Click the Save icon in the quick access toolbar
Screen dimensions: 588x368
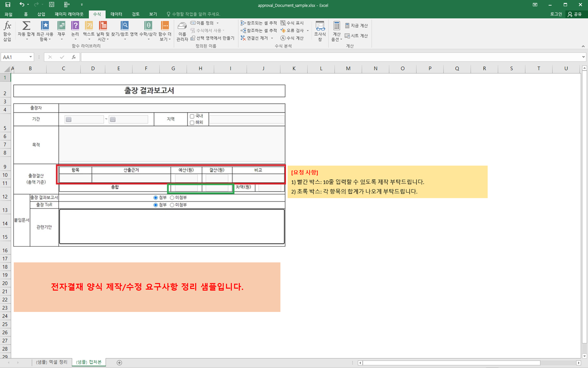point(8,4)
